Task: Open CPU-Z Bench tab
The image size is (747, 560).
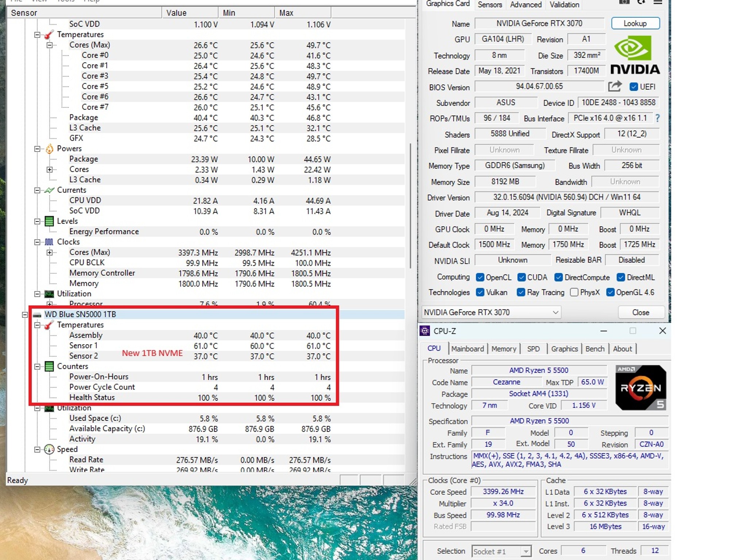Action: coord(595,349)
